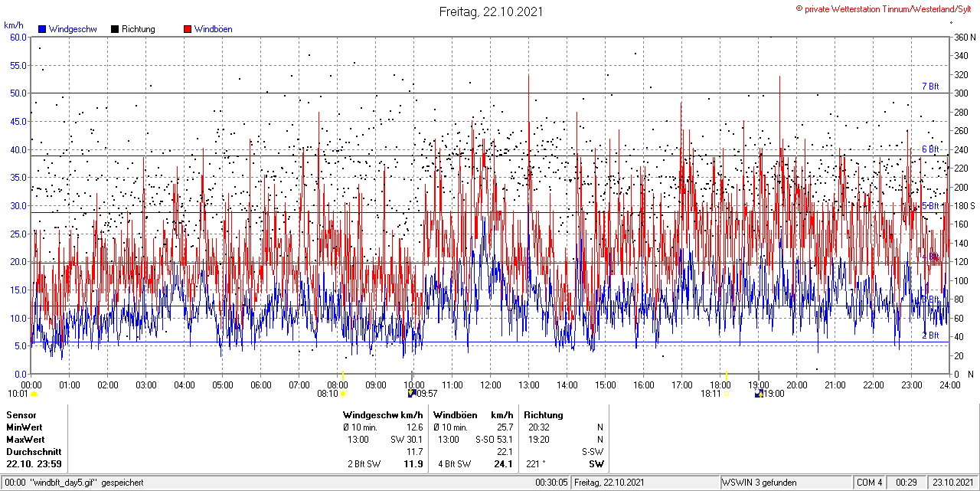
Task: Click the 7 Bft scale label
Action: click(x=930, y=87)
